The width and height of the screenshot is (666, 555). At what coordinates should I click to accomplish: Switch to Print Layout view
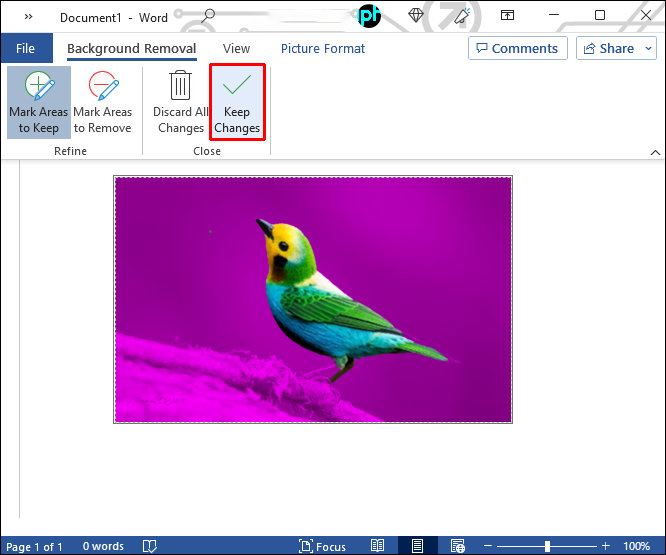pos(417,546)
